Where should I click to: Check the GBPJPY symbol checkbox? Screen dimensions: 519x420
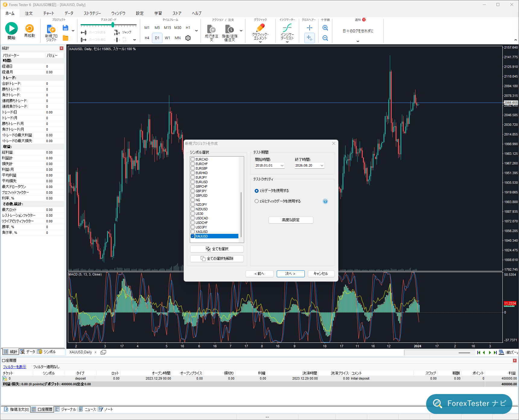(x=193, y=191)
